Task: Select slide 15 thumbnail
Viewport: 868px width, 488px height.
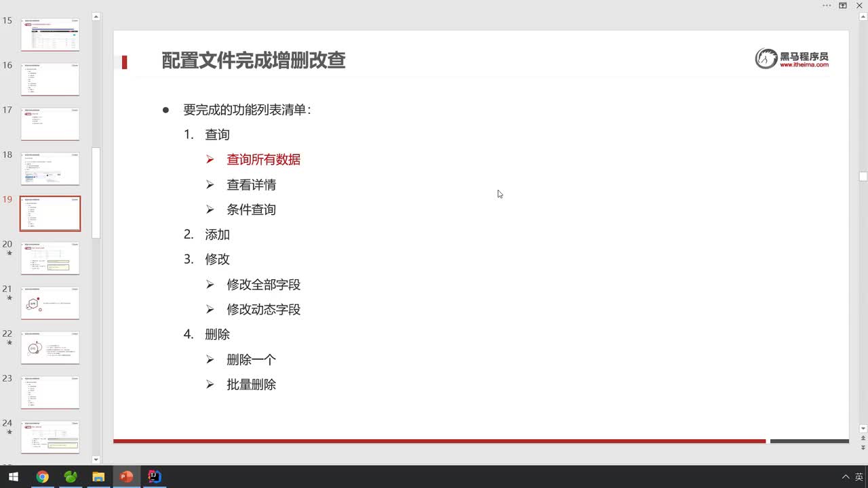Action: pos(50,35)
